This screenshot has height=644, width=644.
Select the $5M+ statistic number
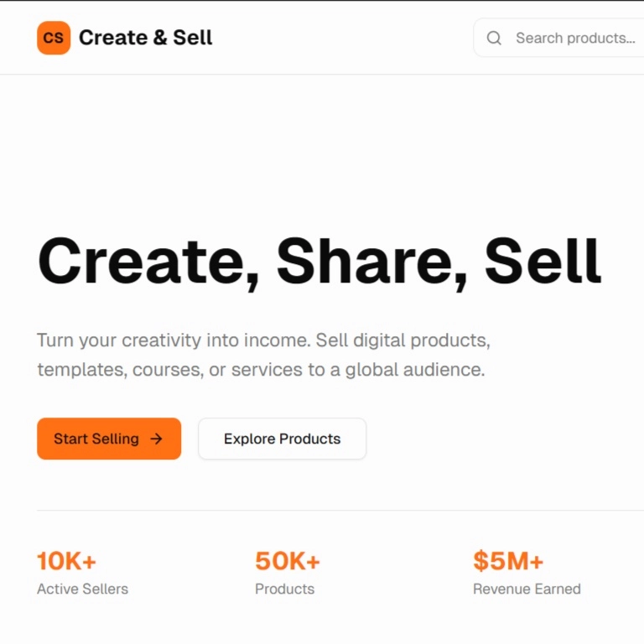tap(508, 561)
